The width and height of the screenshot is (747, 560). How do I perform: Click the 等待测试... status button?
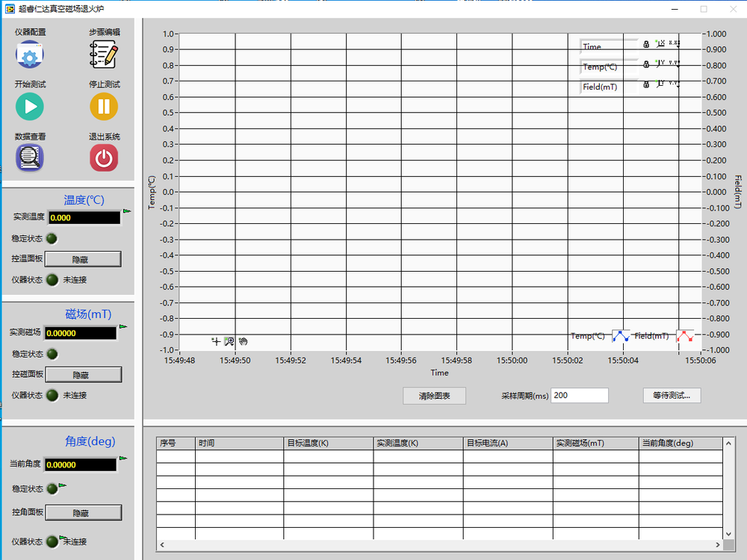672,395
